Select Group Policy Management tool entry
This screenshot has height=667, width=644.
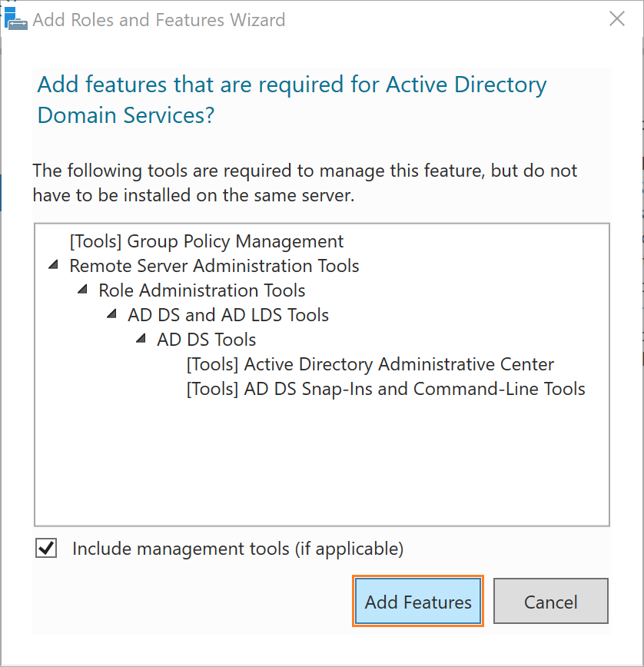click(x=206, y=241)
